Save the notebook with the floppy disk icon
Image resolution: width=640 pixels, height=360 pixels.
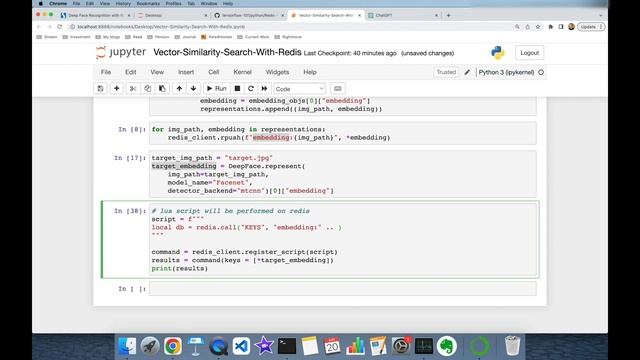pyautogui.click(x=100, y=89)
